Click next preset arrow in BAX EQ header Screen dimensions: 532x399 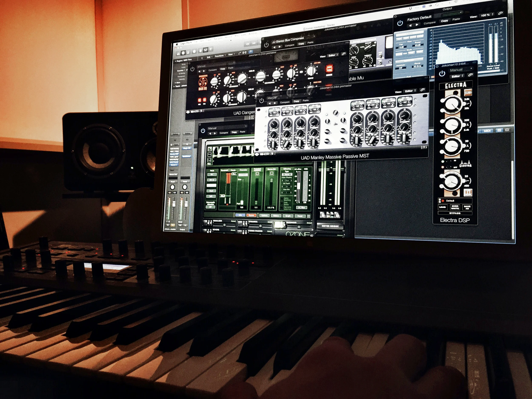(x=204, y=71)
